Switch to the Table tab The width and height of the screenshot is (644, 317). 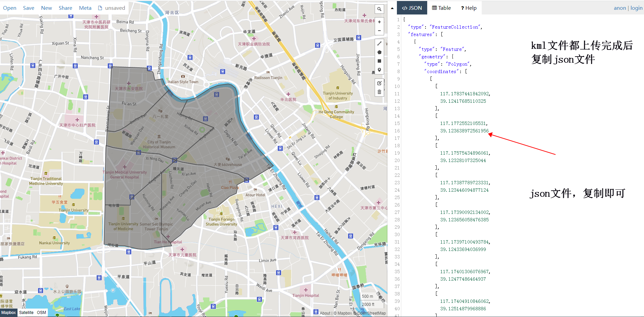(x=441, y=8)
